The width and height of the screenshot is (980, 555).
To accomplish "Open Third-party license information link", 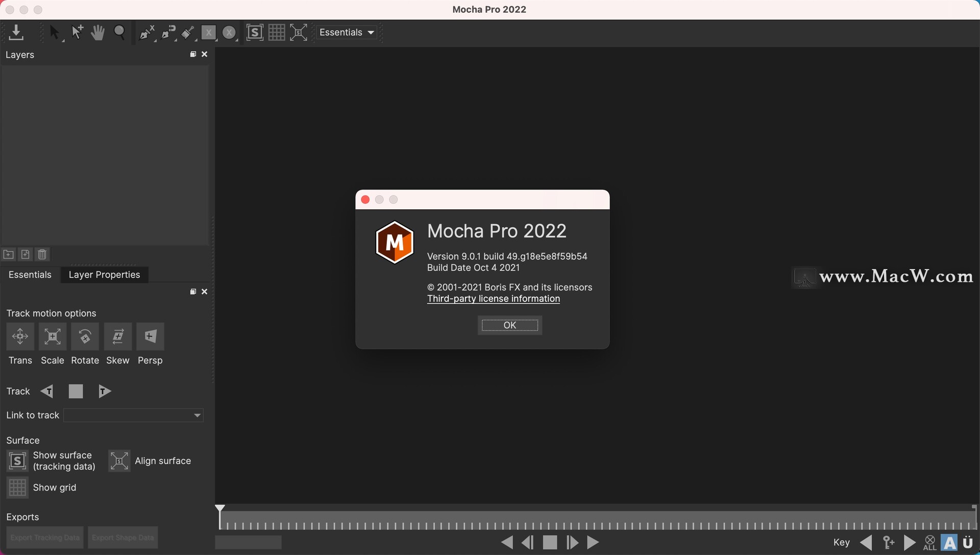I will point(494,299).
